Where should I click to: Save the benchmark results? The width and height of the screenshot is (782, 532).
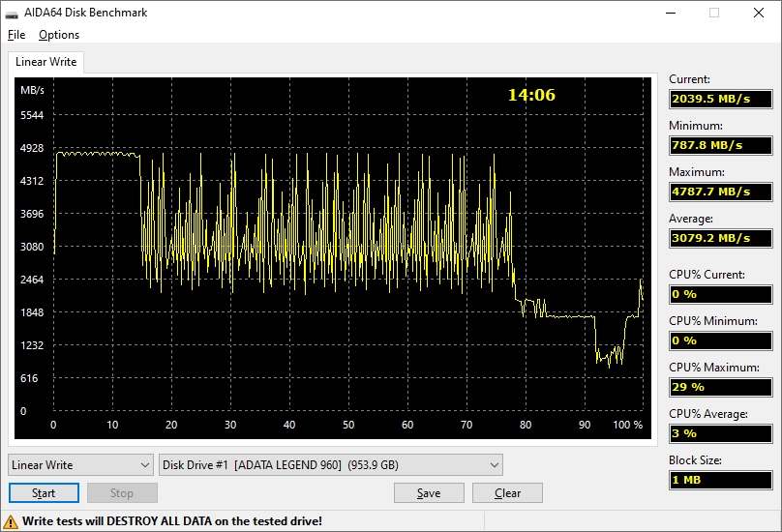pos(429,493)
